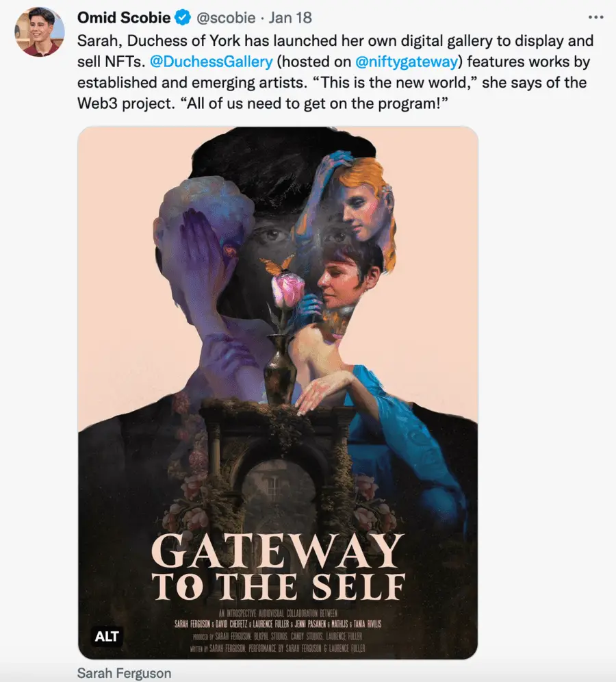
Task: Click the dark vase holding the rose
Action: coord(281,369)
